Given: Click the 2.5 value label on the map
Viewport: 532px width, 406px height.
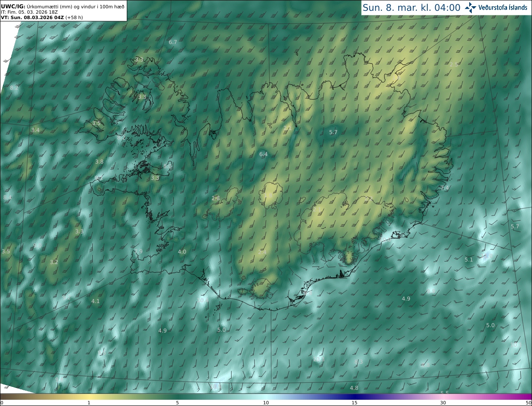Looking at the screenshot, I should [x=454, y=65].
